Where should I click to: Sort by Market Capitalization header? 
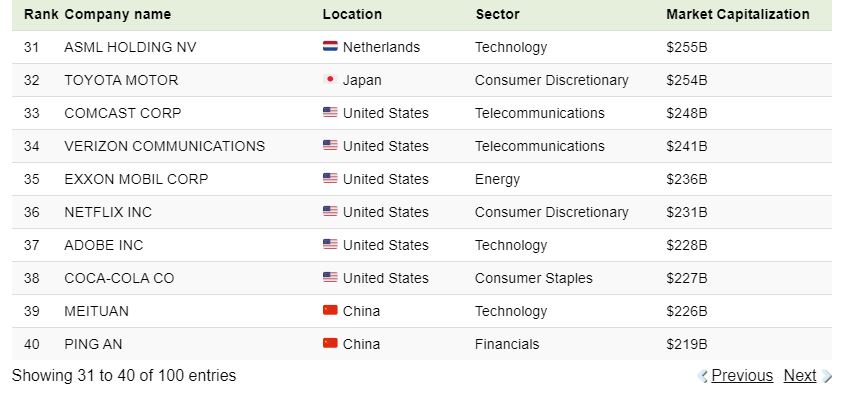click(x=737, y=15)
